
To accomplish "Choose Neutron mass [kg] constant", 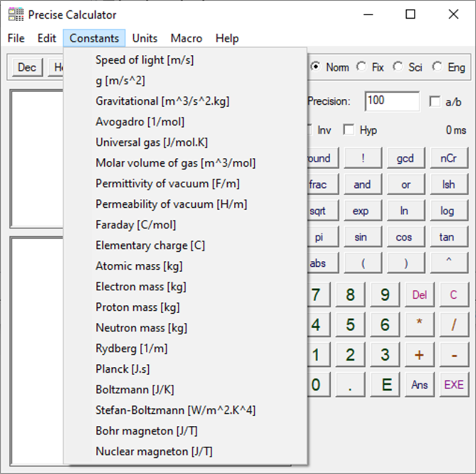I will point(185,328).
